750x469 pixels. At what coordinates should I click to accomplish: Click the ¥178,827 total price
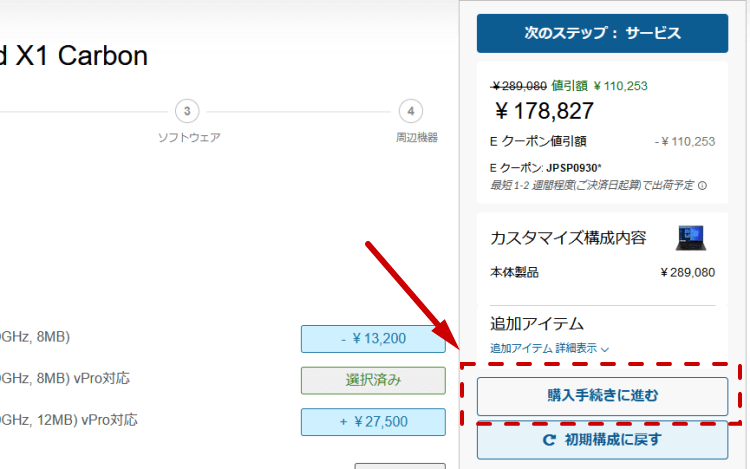click(544, 111)
